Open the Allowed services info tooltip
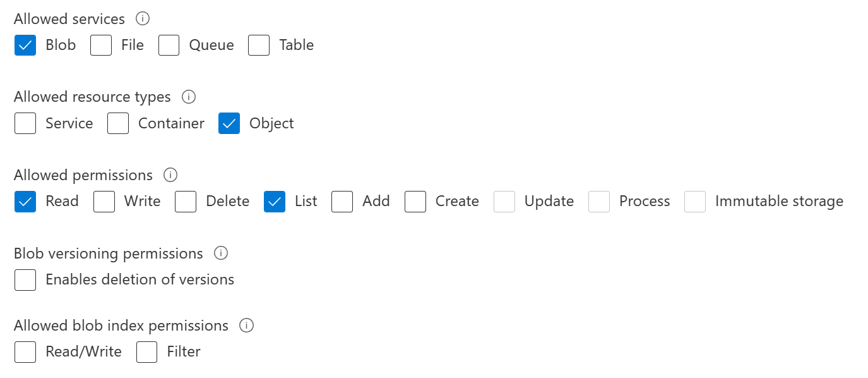This screenshot has width=868, height=378. click(143, 19)
